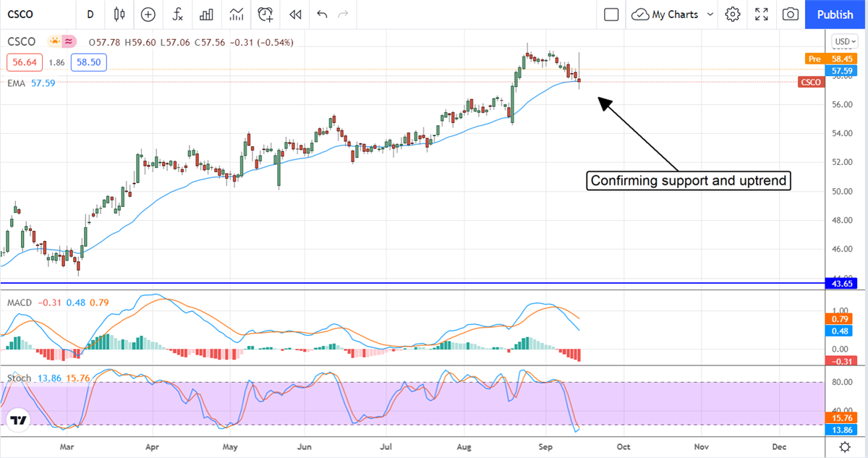The height and width of the screenshot is (458, 868).
Task: Select the Stoch indicator label
Action: click(x=19, y=378)
